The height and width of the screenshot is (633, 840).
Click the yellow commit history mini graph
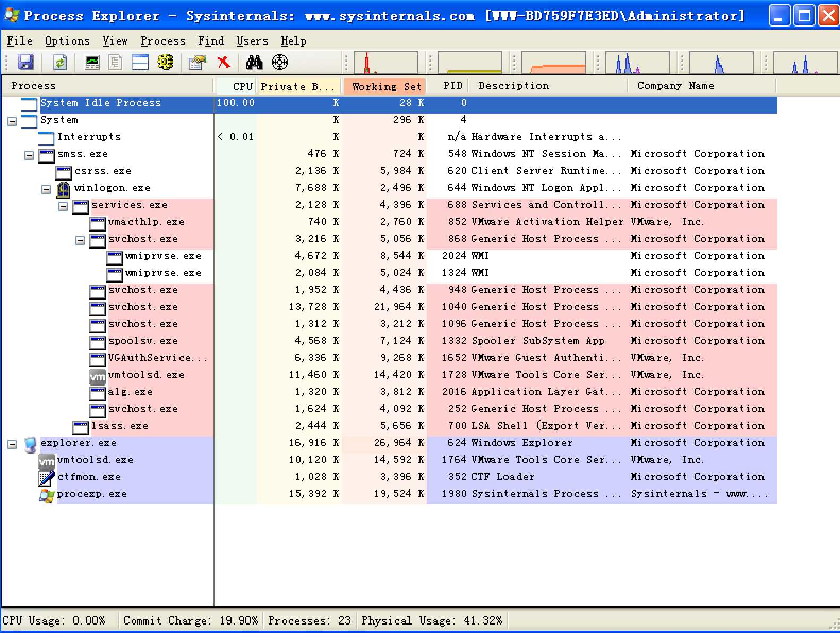tap(470, 62)
